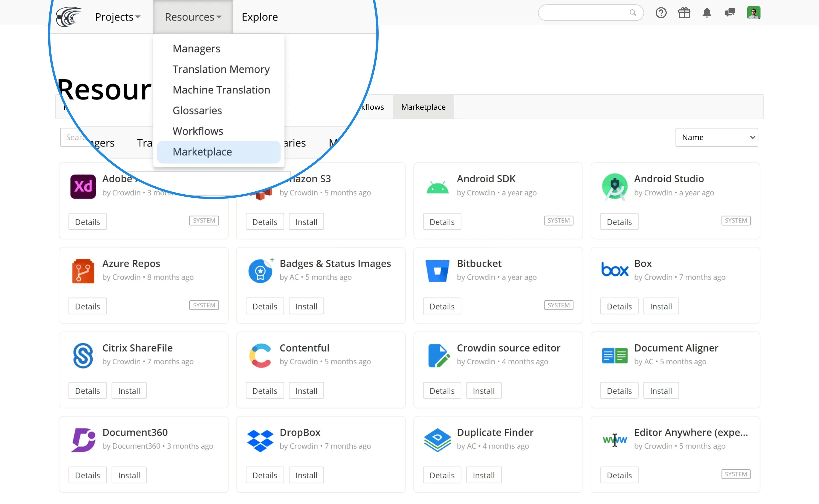The image size is (819, 504).
Task: Click the Bitbucket app icon
Action: 437,271
